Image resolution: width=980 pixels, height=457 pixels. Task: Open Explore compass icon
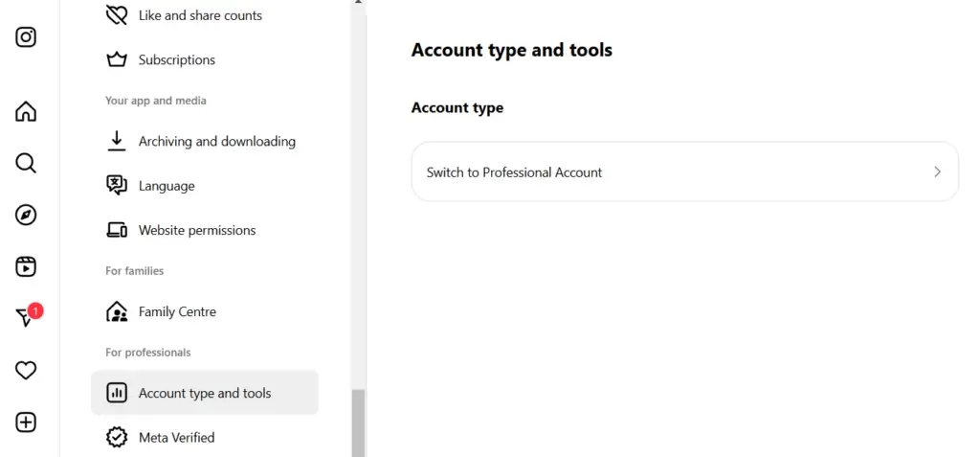(x=26, y=215)
